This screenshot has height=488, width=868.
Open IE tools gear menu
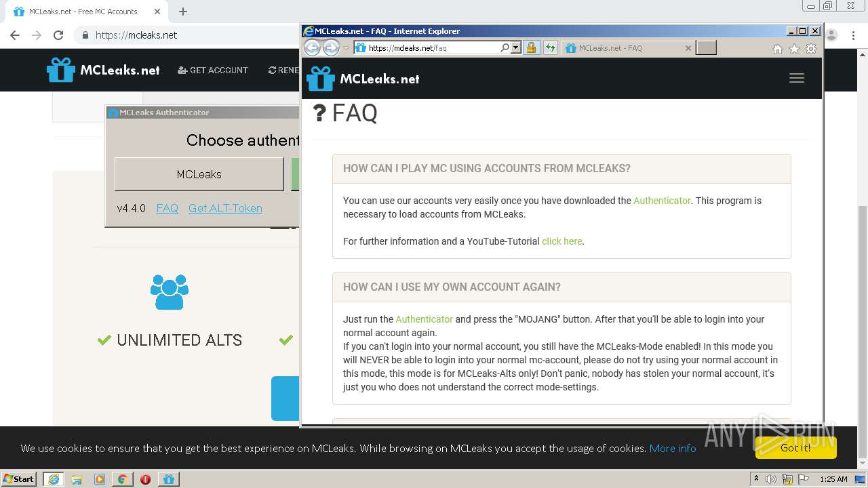811,49
